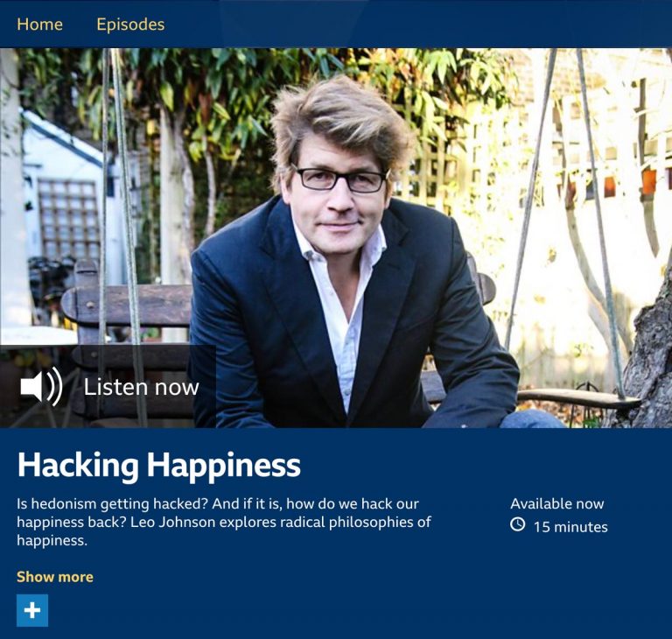Click the Available now status label
The width and height of the screenshot is (672, 639).
coord(557,503)
